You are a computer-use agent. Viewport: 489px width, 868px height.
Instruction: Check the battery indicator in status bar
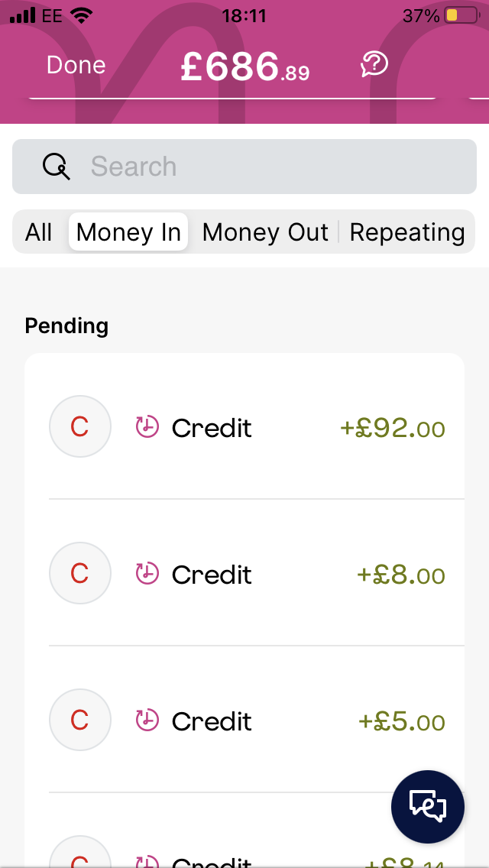pyautogui.click(x=462, y=15)
